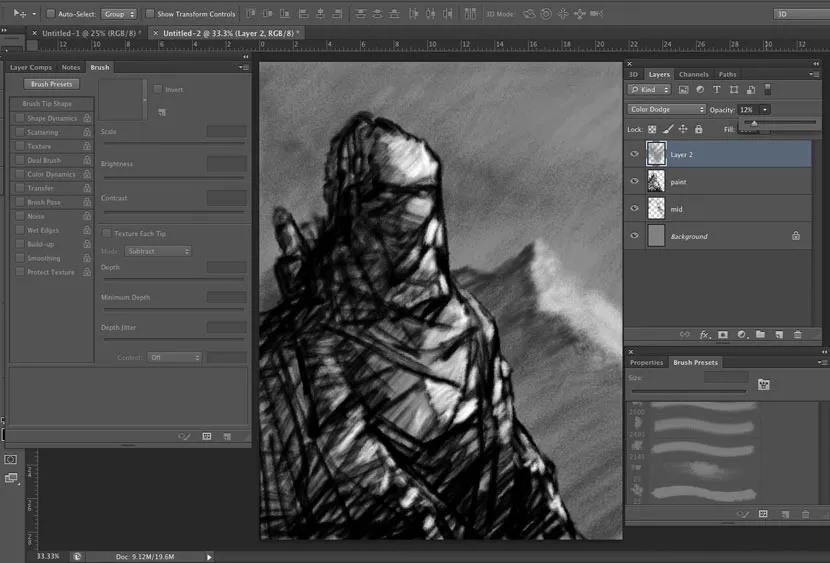
Task: Click the delete layer trash icon
Action: (797, 334)
